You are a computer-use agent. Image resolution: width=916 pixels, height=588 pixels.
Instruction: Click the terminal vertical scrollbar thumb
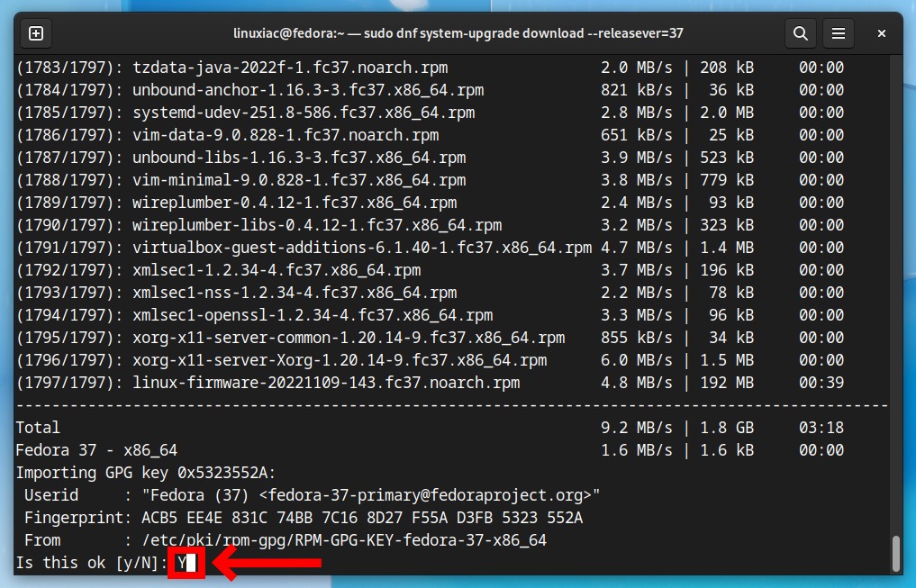click(x=897, y=554)
